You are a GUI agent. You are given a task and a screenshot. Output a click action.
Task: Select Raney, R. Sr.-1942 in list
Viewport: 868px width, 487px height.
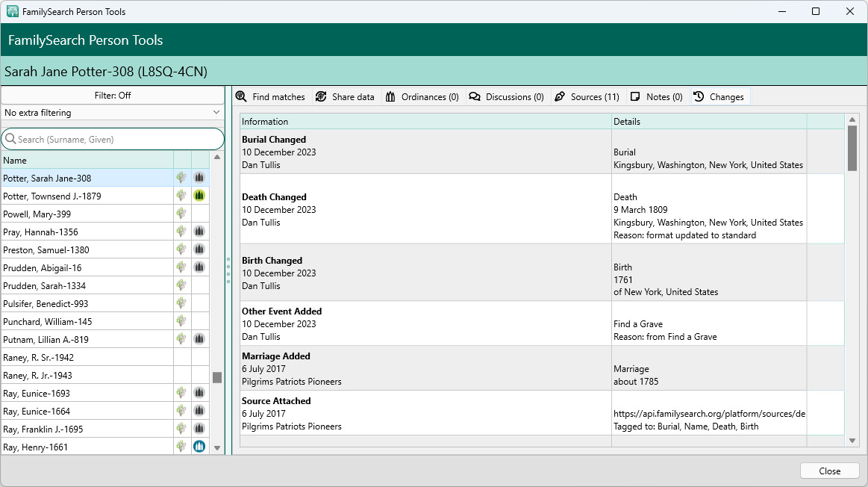tap(87, 357)
